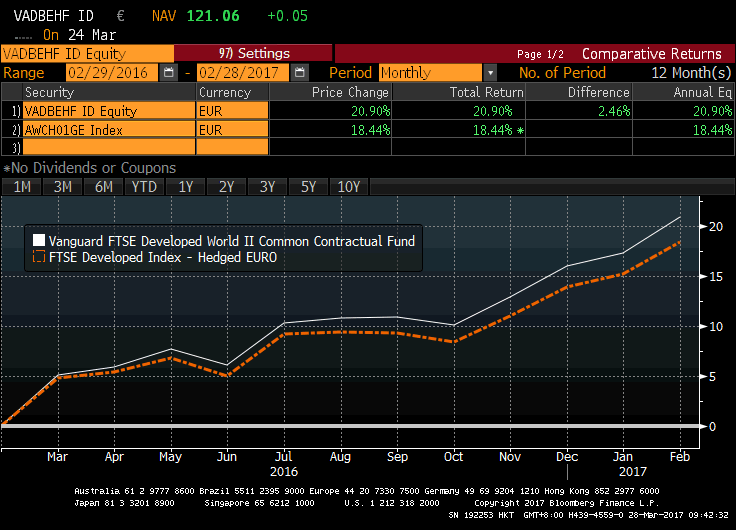Click the VADBEHF ID Equity header input

point(87,54)
